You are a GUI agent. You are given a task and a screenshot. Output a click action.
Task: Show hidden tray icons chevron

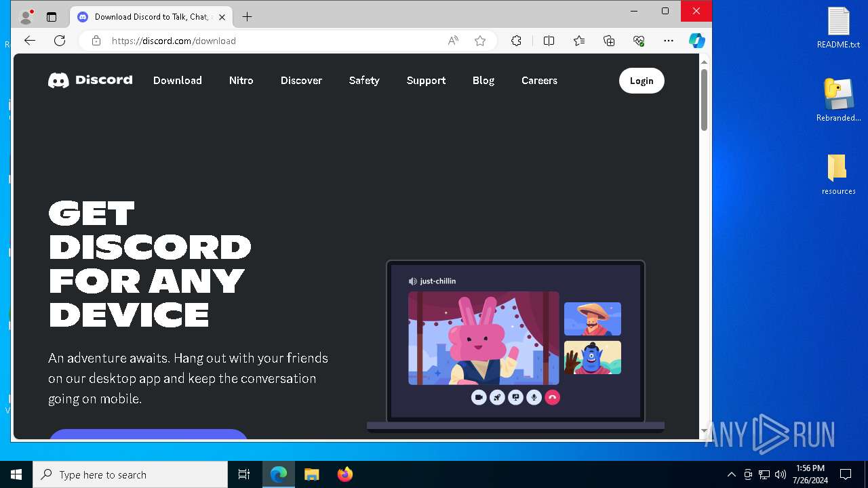[x=731, y=474]
